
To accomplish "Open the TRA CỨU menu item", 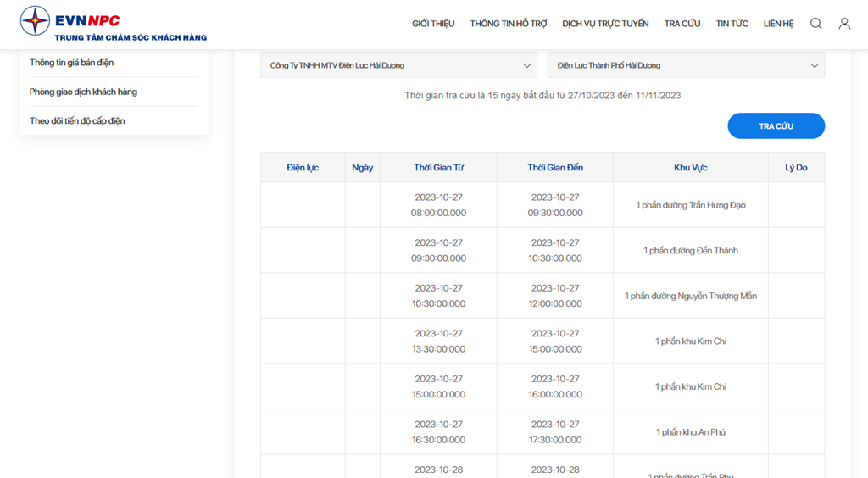I will tap(682, 24).
